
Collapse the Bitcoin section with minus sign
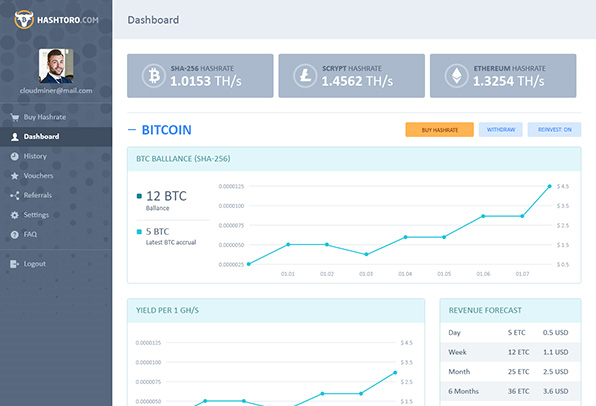tap(132, 130)
